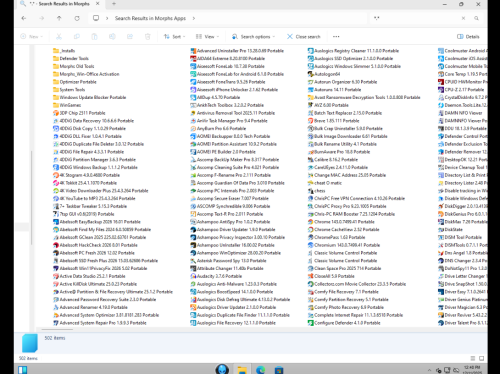Open the CPU-Z Portable entry icon
Viewport: 500px width, 374px height.
click(441, 90)
